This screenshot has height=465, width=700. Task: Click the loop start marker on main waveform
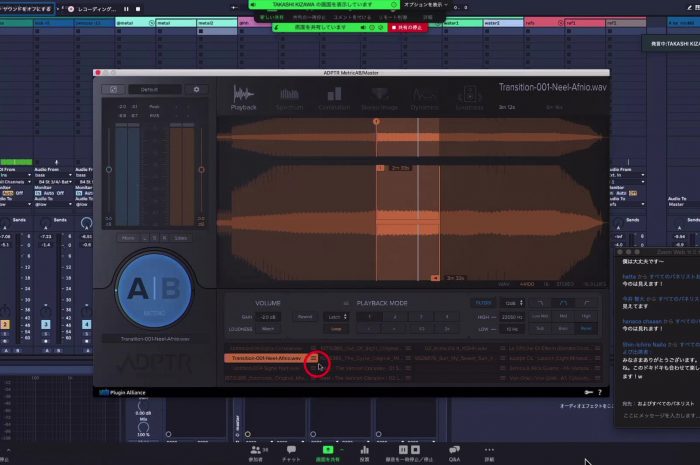point(380,168)
